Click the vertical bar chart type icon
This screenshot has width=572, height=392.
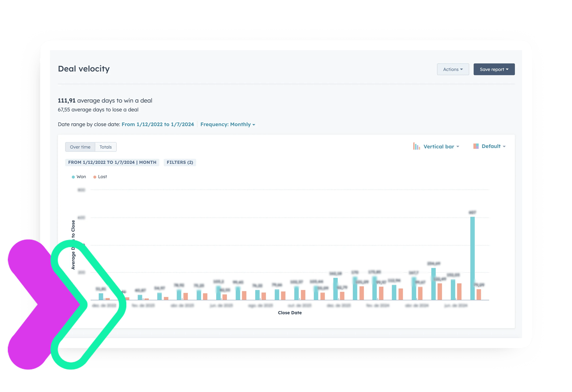coord(416,147)
